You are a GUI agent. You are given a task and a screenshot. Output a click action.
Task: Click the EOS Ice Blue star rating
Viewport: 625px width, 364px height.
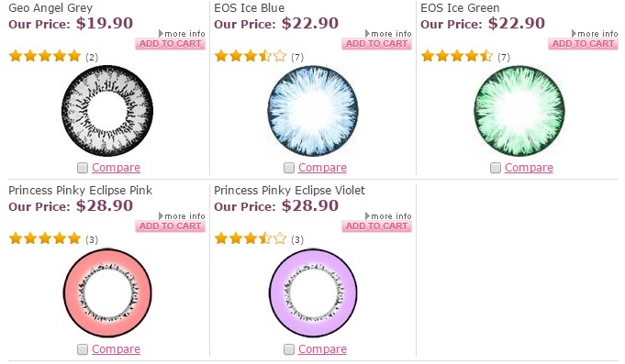(x=251, y=56)
